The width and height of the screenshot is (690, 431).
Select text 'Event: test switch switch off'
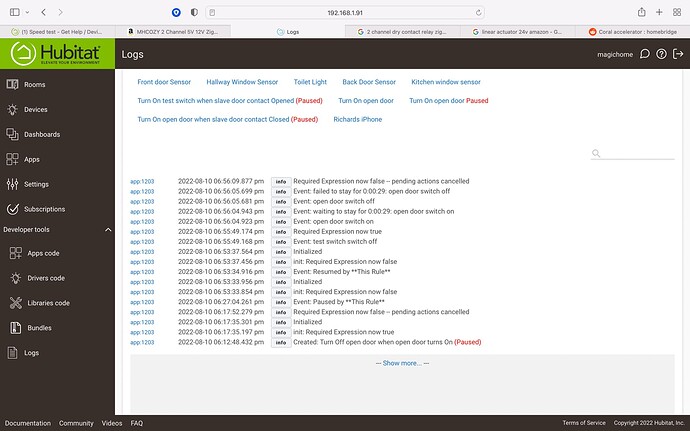[x=335, y=242]
